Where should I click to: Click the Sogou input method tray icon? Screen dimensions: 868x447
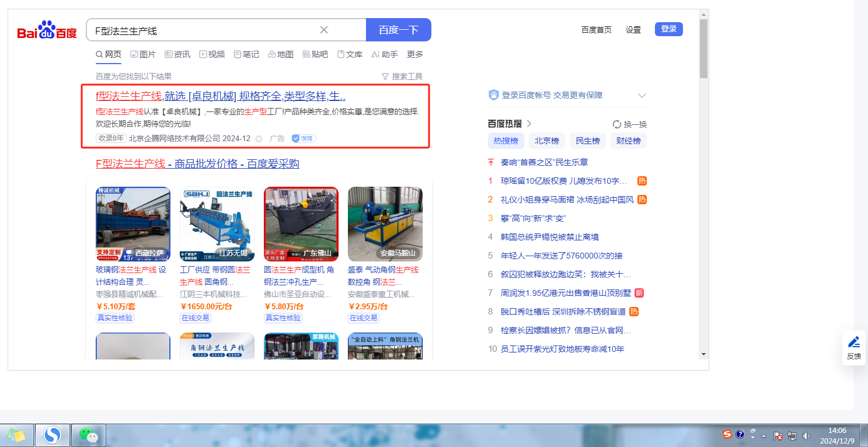(727, 435)
